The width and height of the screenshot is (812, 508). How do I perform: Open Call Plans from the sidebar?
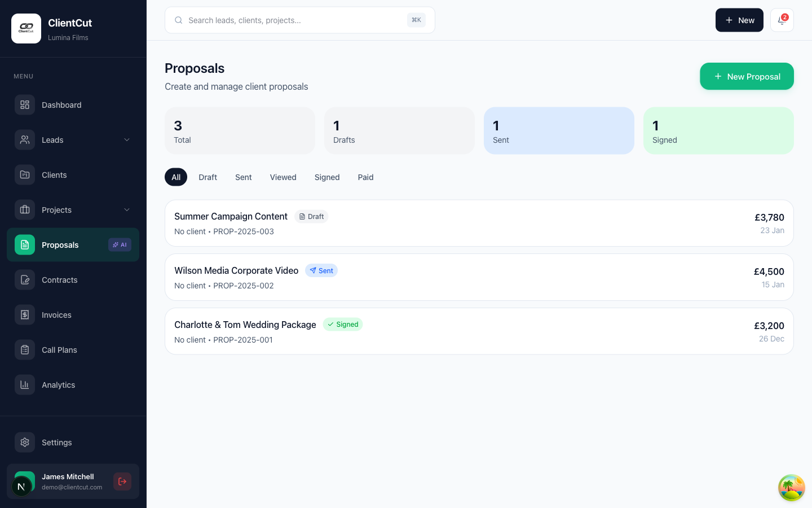(59, 350)
